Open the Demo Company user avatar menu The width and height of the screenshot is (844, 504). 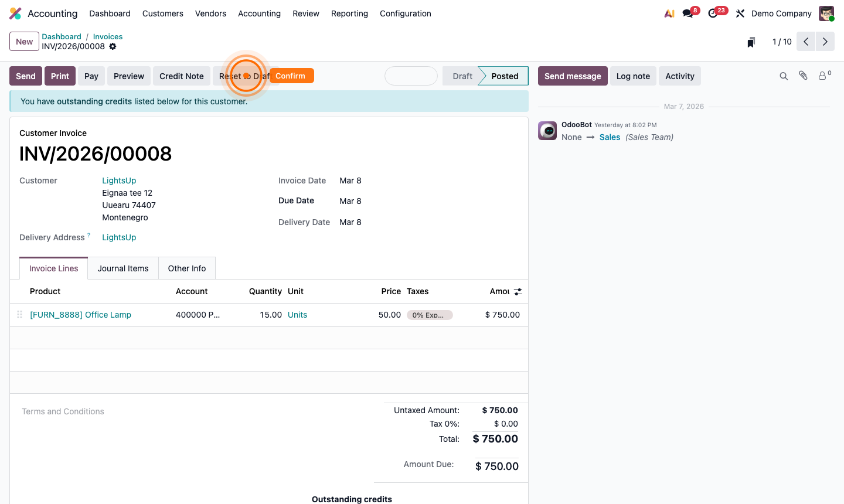[826, 13]
